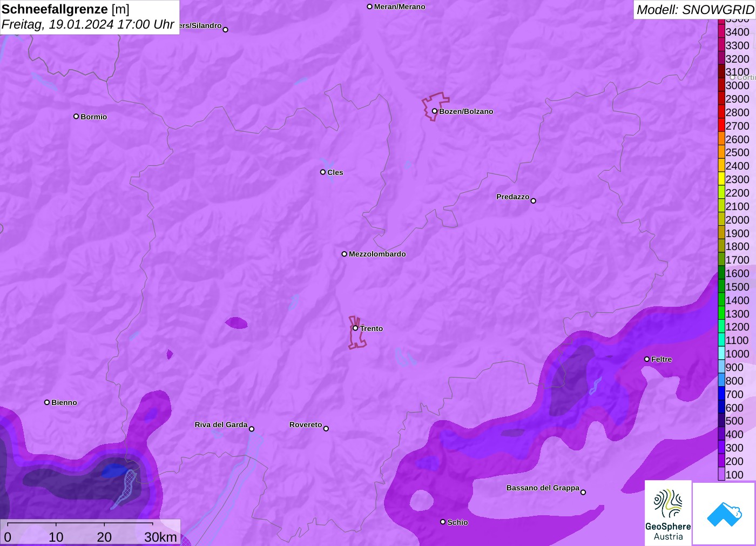Select the 2300 m yellow legend swatch

pos(721,179)
